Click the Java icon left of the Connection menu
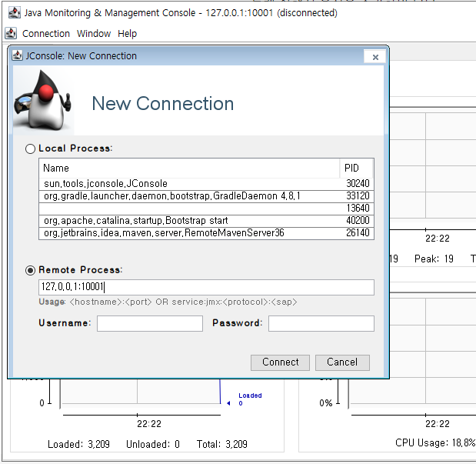 [x=11, y=33]
